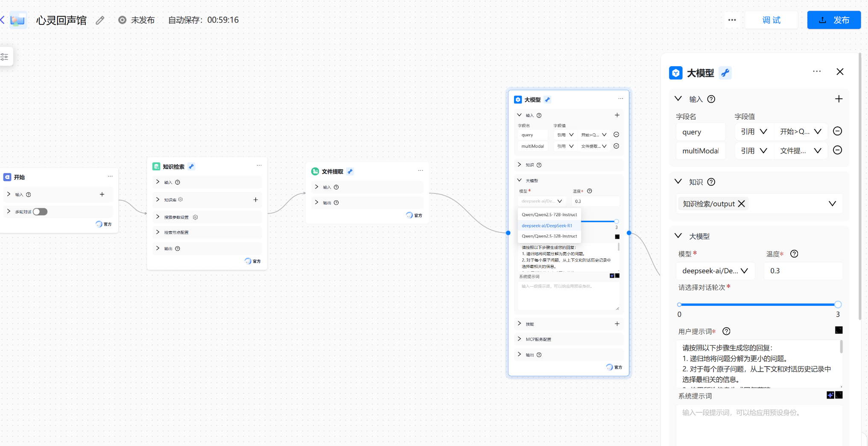Expand 输入 section in 开始 node
The width and height of the screenshot is (868, 446).
click(9, 194)
